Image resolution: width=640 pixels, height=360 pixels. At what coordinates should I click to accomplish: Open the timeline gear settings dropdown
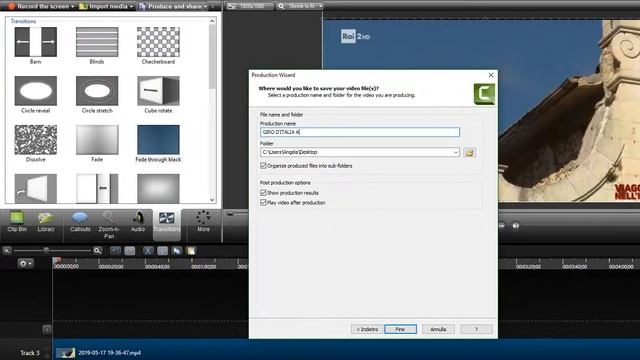point(25,264)
